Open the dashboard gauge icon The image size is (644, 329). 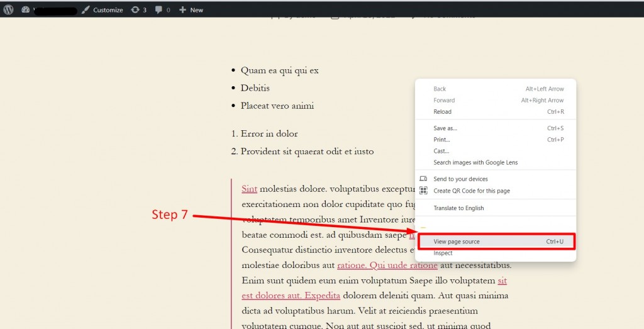click(25, 9)
